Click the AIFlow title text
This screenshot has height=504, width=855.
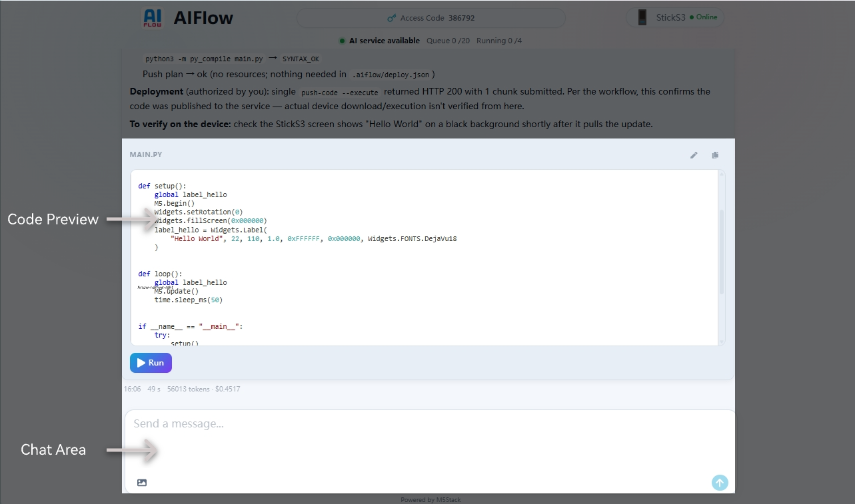pos(203,18)
